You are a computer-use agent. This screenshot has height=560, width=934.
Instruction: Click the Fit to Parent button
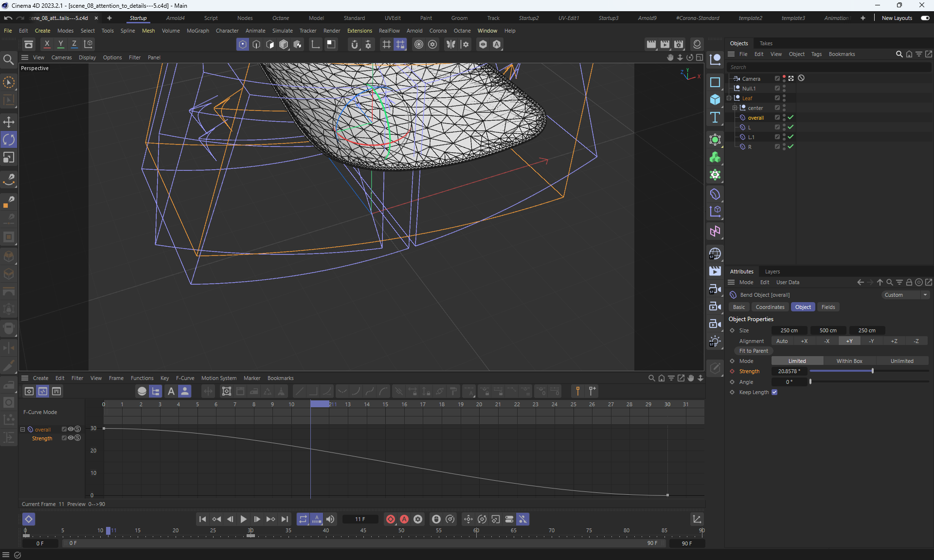tap(753, 351)
